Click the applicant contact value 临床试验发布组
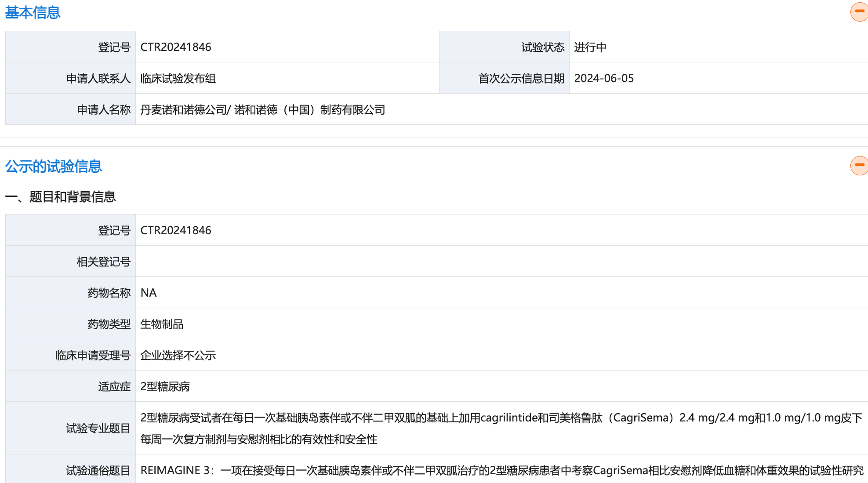Viewport: 868px width, 483px height. click(x=178, y=78)
